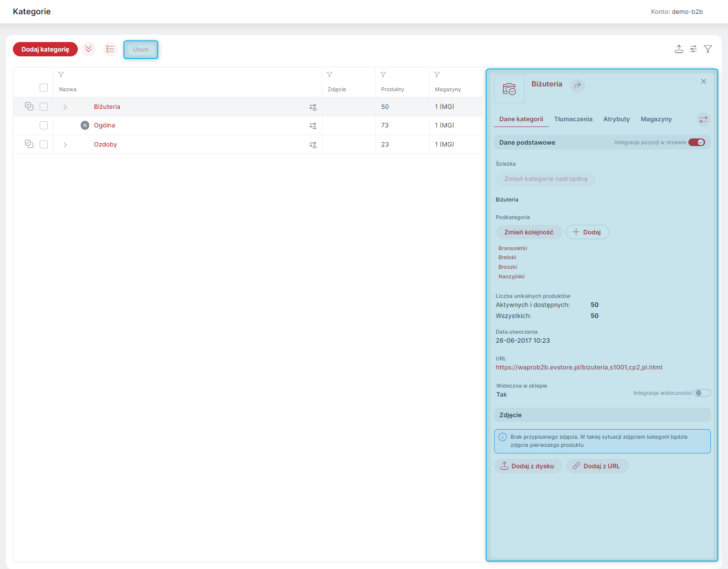Click the share arrow icon beside Biżuteria title
This screenshot has height=569, width=728.
click(x=578, y=85)
